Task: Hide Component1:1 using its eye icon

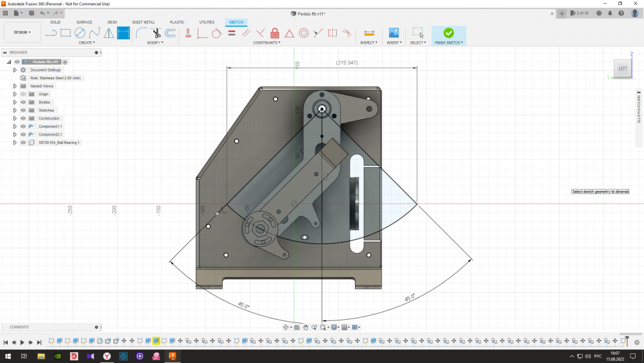Action: 23,126
